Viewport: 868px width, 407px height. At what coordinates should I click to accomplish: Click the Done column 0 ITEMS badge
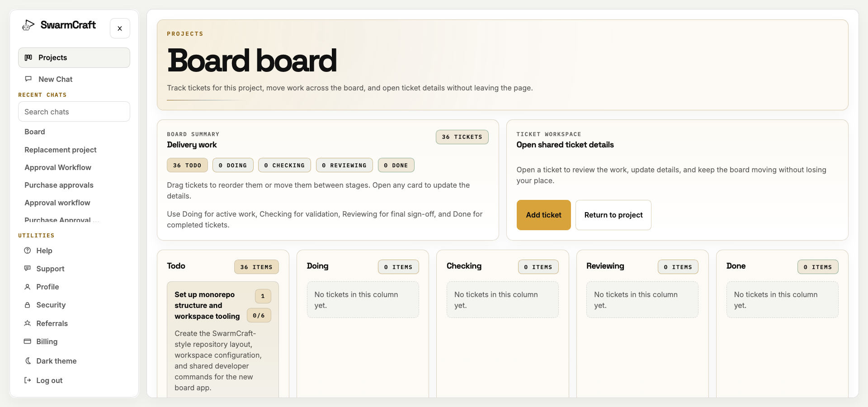(818, 267)
